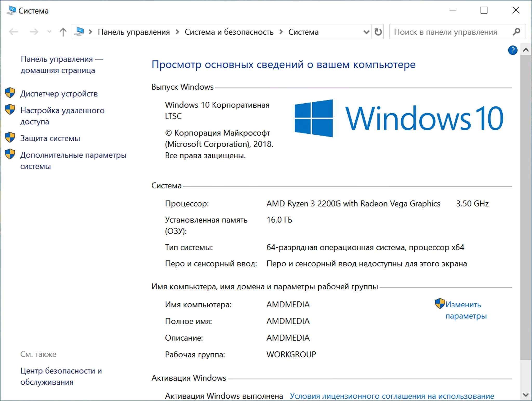
Task: Click shield icon beside Настройка удаленного доступа
Action: tap(10, 109)
